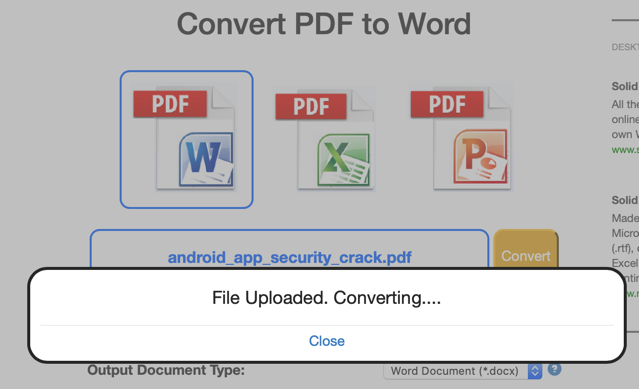
Task: Select the PDF to PowerPoint conversion icon
Action: tap(461, 138)
